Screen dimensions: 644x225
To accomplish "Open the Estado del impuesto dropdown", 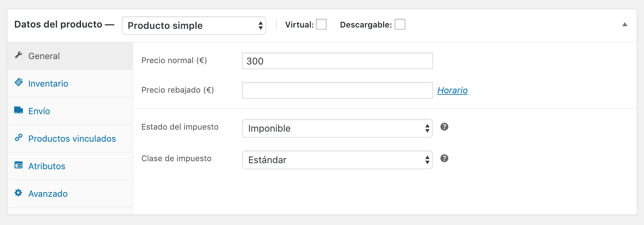I will click(x=337, y=128).
